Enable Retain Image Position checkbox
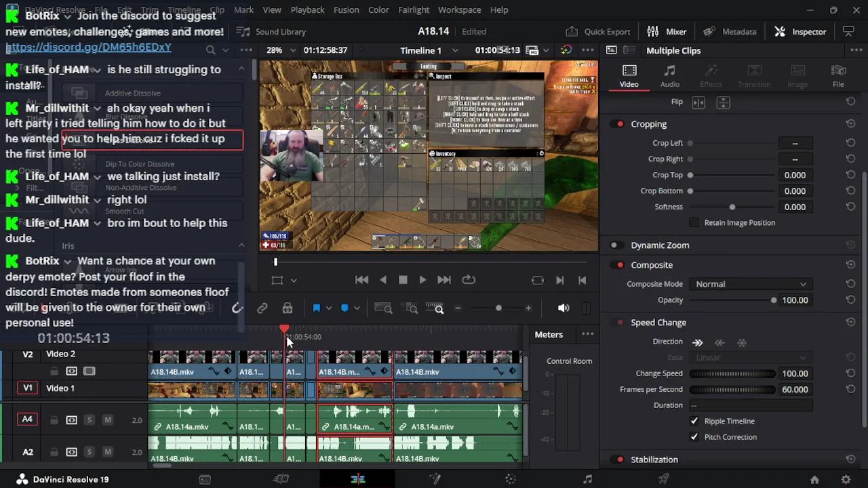The image size is (868, 488). coord(694,223)
